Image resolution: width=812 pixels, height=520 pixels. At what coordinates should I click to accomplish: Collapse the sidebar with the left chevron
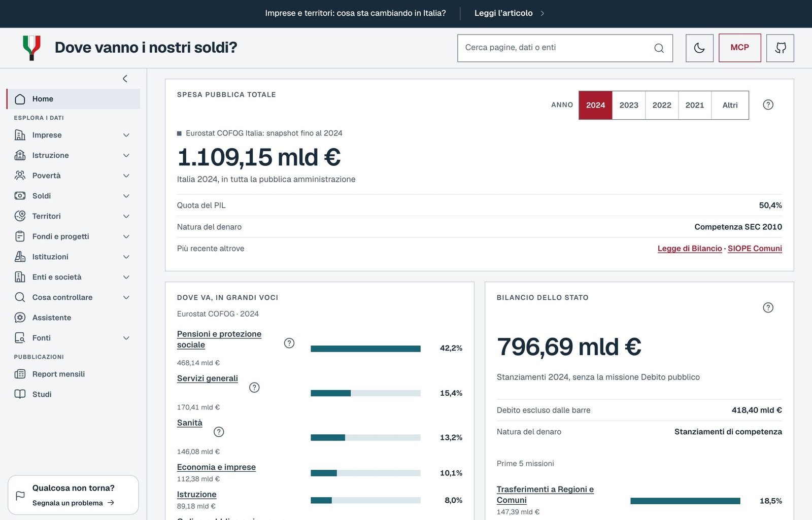point(125,79)
